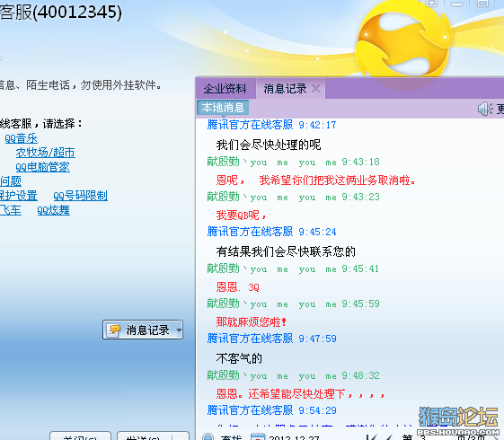Viewport: 504px width, 440px height.
Task: Switch to the 企业资料 tab
Action: [x=225, y=88]
